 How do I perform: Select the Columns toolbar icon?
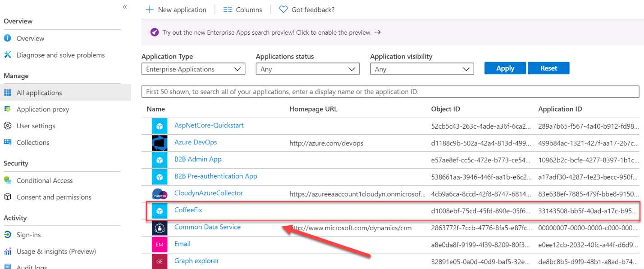click(x=227, y=9)
